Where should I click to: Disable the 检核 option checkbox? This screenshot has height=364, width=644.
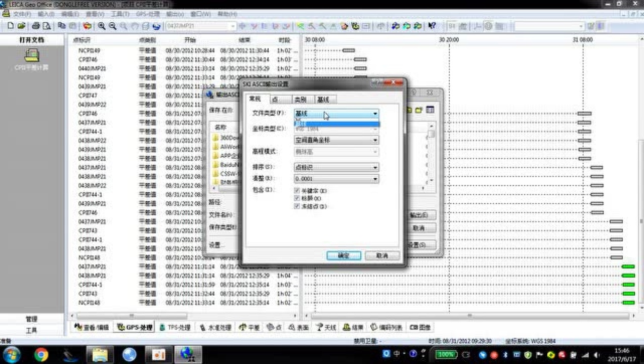coord(297,198)
